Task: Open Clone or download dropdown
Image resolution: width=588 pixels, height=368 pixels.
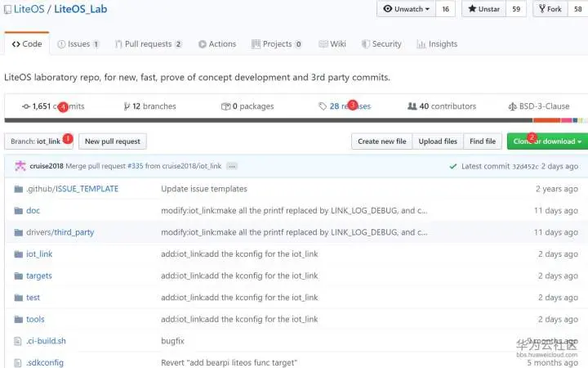Action: tap(547, 141)
